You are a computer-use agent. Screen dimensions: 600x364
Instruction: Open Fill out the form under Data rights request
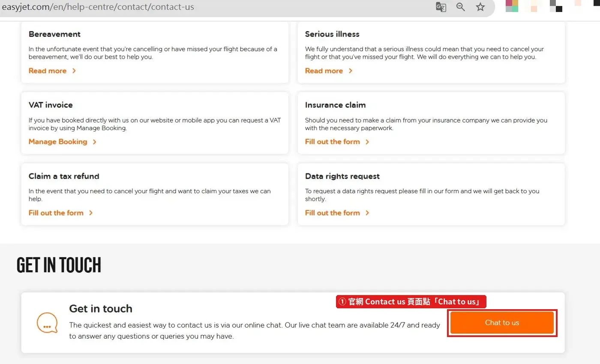coord(333,213)
